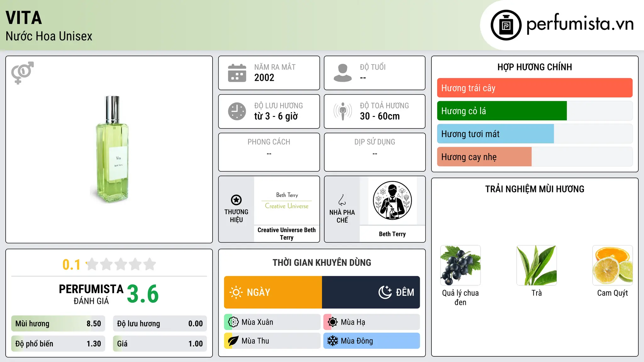This screenshot has height=362, width=644.
Task: Choose the Mùa Hạ season bar
Action: 372,322
